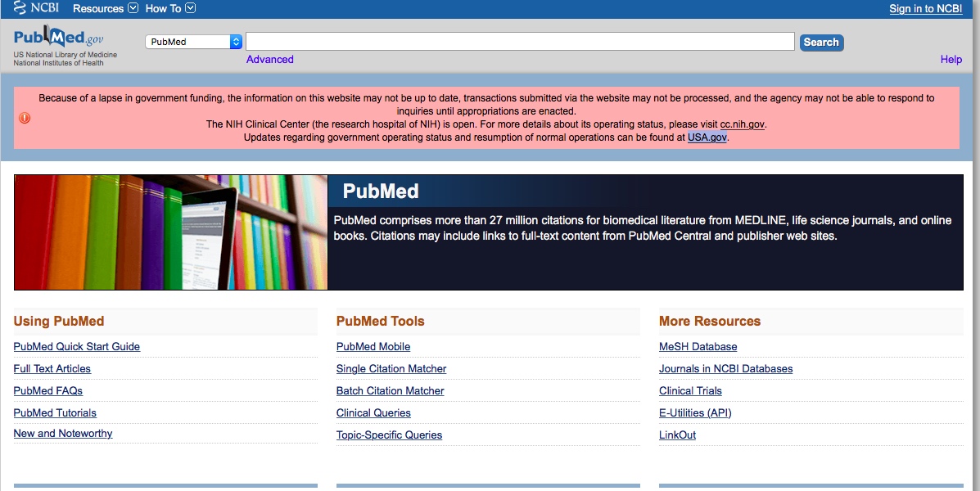Open the Help link
This screenshot has width=980, height=491.
point(951,60)
